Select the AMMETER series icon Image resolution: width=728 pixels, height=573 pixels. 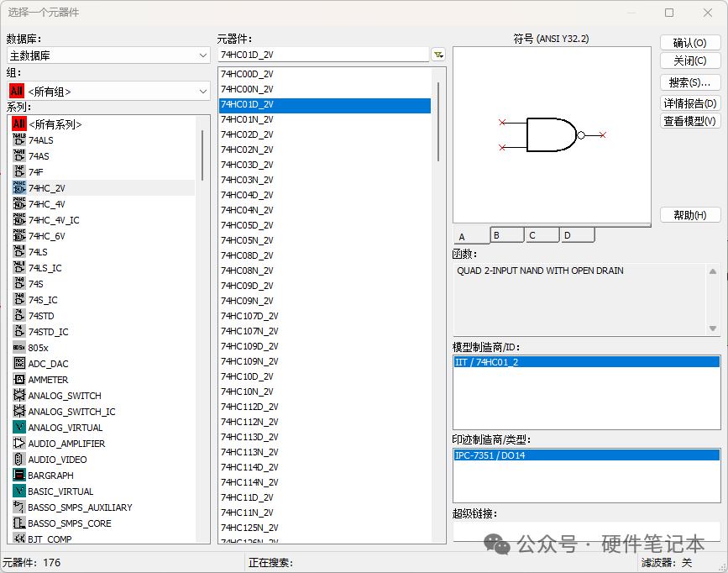[19, 380]
